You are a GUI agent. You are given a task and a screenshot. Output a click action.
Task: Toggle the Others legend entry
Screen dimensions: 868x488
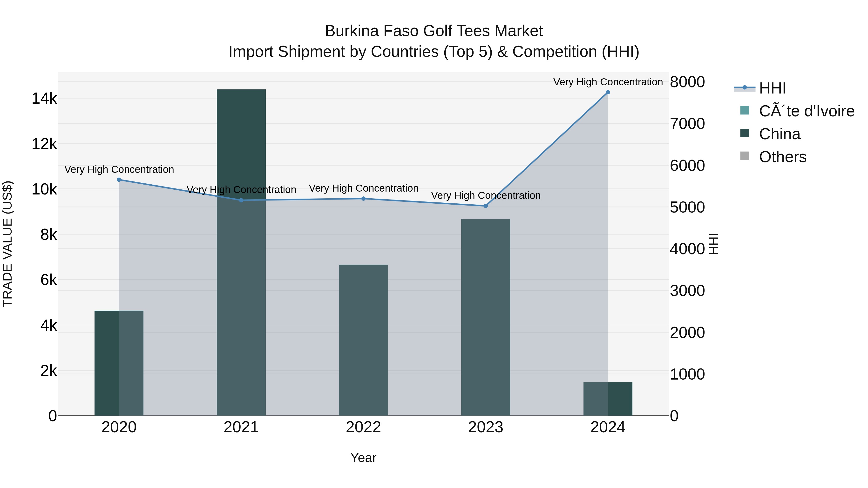(x=773, y=157)
